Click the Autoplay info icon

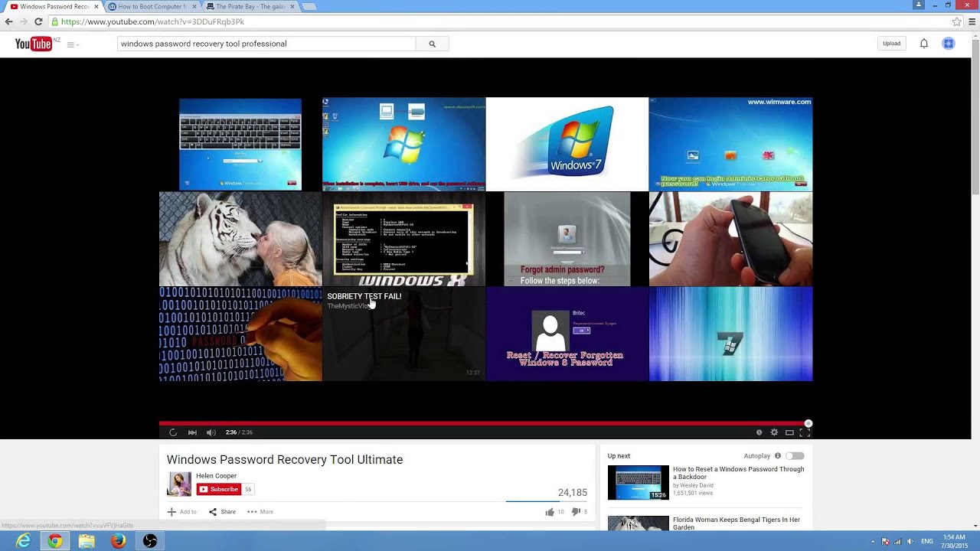(777, 456)
